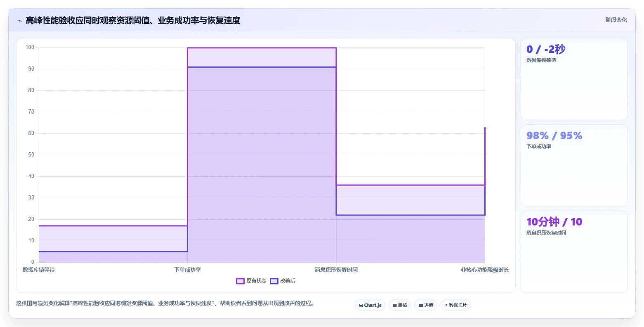Hide the 改善后 series via its legend label

pyautogui.click(x=288, y=281)
